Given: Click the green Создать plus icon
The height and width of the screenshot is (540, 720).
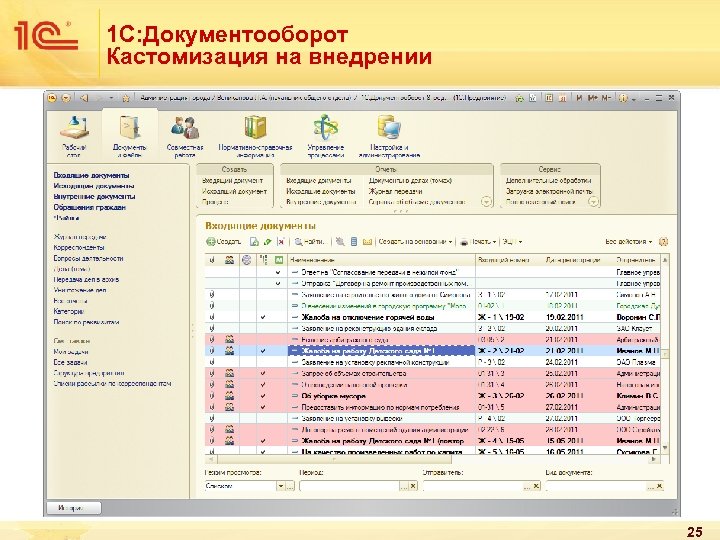Looking at the screenshot, I should (x=210, y=242).
